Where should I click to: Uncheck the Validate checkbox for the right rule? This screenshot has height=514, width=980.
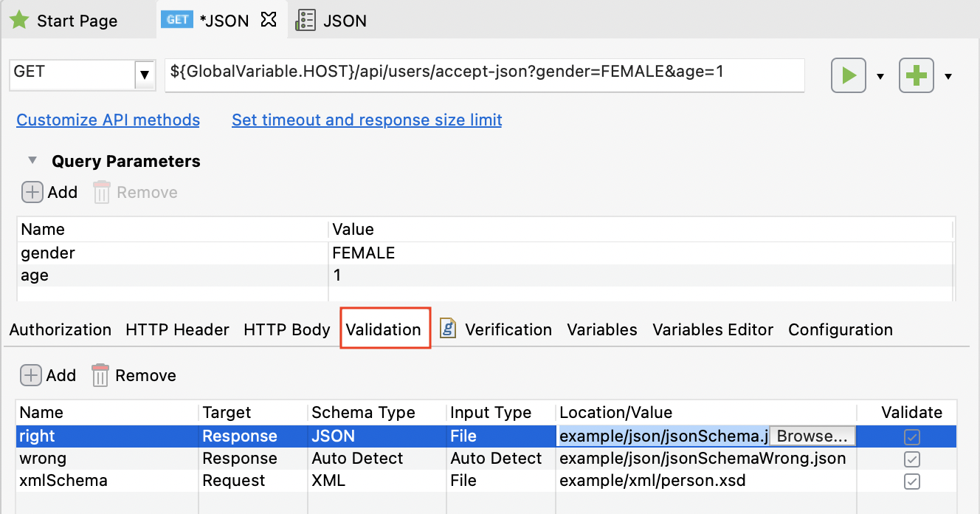911,436
